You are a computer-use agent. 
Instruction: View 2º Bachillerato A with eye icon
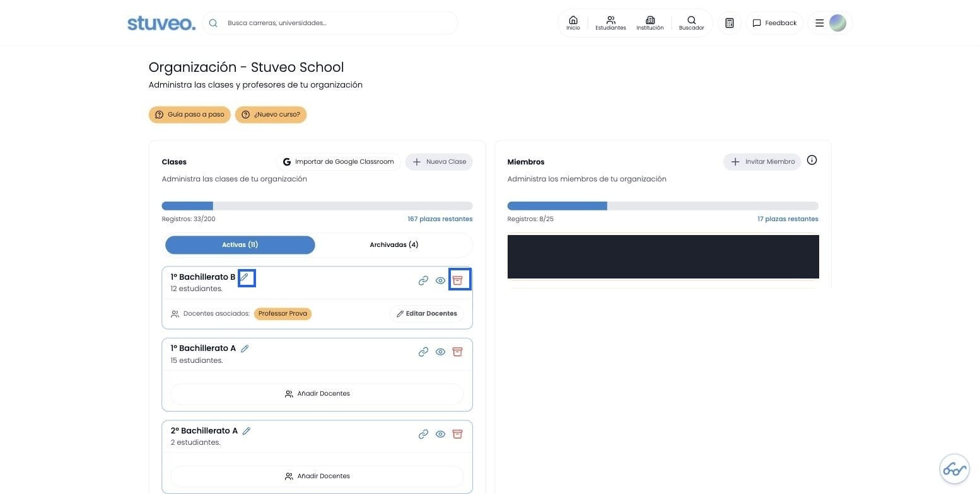(440, 434)
